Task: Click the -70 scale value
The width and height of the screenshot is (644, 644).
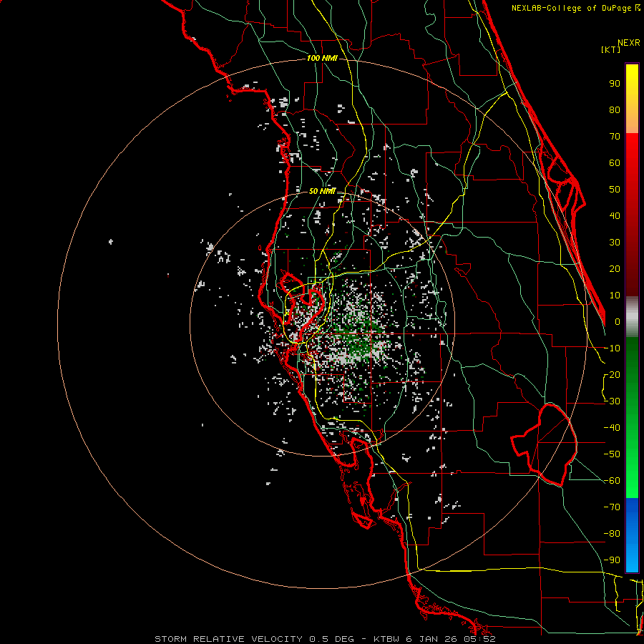Action: point(612,507)
